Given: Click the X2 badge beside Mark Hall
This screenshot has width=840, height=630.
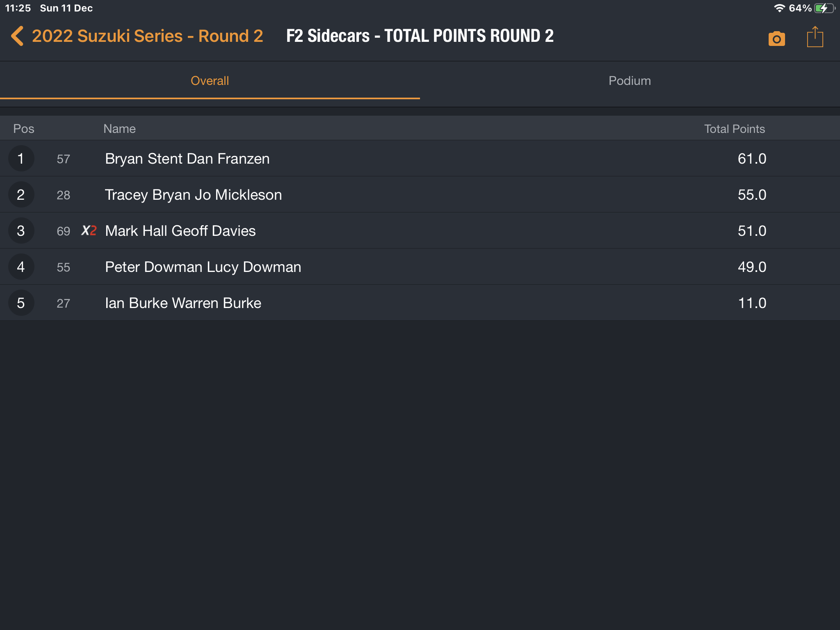Looking at the screenshot, I should (89, 231).
